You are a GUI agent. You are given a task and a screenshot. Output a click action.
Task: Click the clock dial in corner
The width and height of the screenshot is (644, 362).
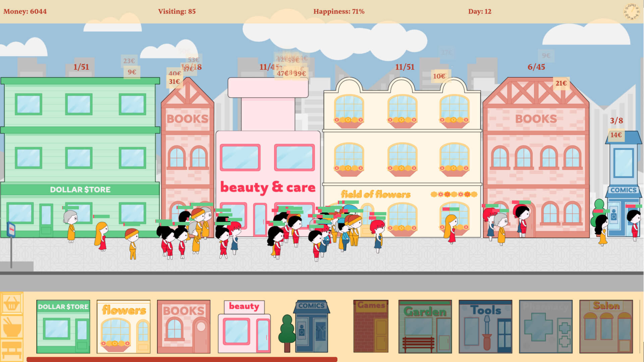tap(632, 12)
